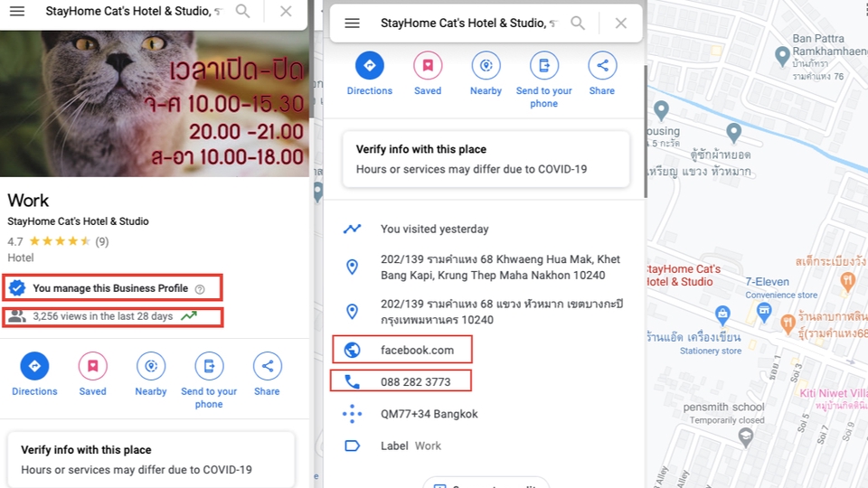The height and width of the screenshot is (488, 868).
Task: Click search magnifier in left panel
Action: pos(242,11)
